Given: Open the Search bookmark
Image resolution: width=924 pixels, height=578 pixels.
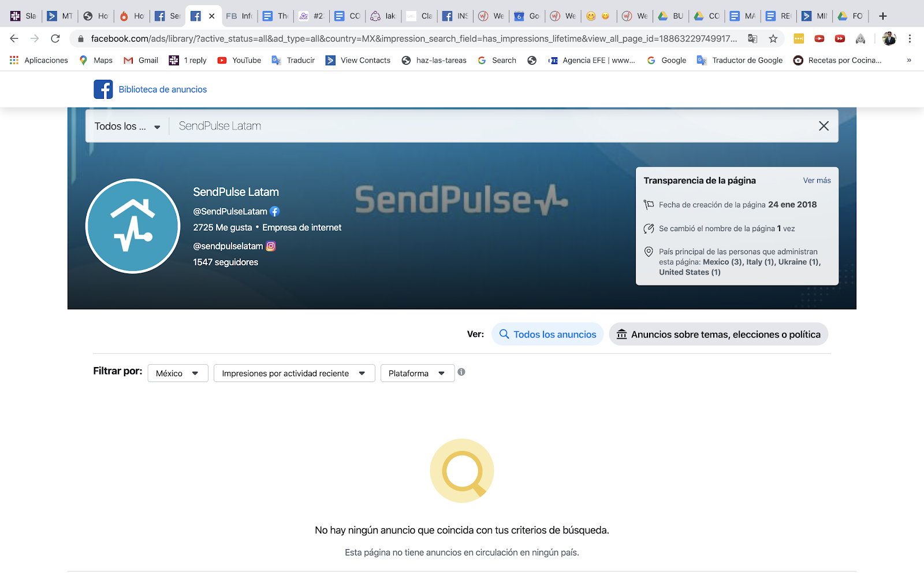Looking at the screenshot, I should click(497, 60).
